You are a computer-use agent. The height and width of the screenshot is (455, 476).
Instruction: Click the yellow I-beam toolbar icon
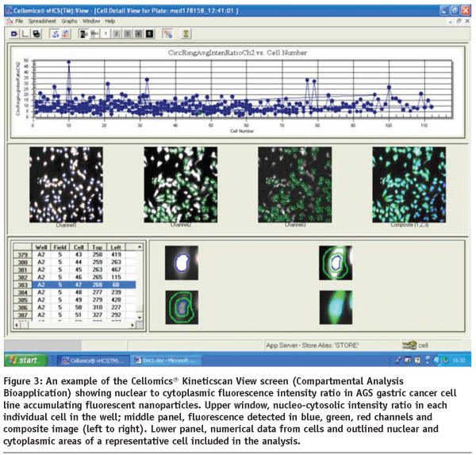[x=186, y=33]
